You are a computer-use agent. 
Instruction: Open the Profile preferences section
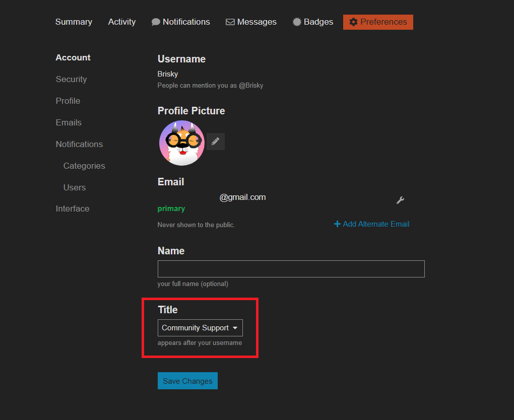(x=68, y=101)
